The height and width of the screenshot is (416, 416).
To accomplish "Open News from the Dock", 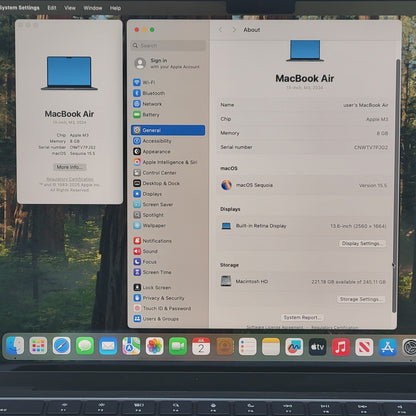I will click(364, 347).
